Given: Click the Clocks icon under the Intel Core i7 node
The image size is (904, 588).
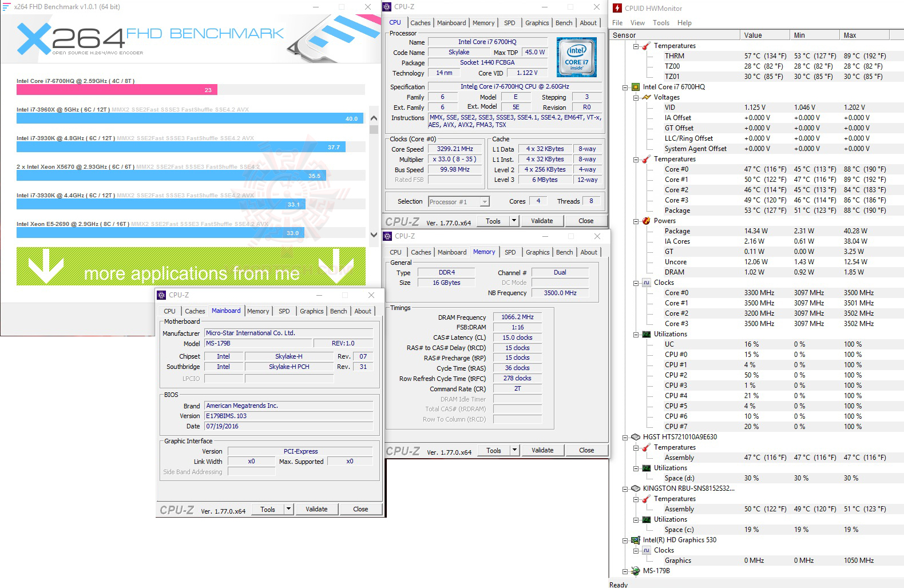Looking at the screenshot, I should (646, 283).
